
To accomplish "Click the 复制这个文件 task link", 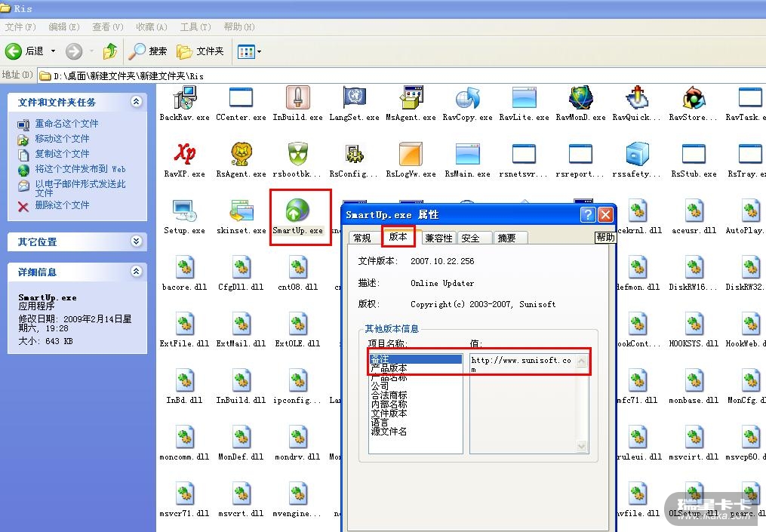I will pyautogui.click(x=62, y=154).
